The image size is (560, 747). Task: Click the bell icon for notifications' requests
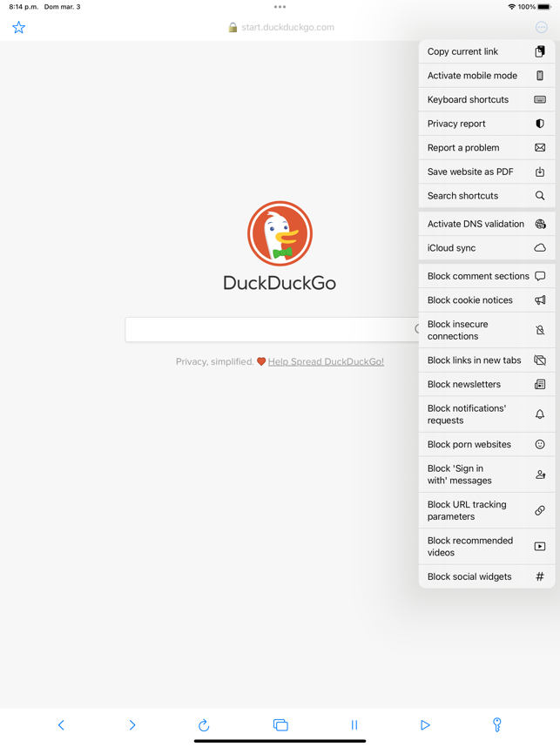click(x=539, y=414)
